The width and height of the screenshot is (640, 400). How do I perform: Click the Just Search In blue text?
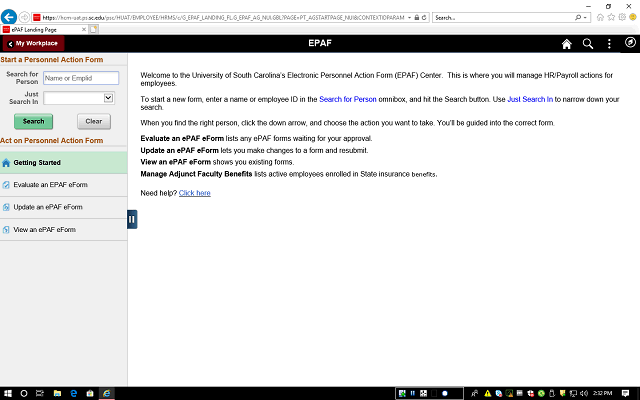(530, 99)
